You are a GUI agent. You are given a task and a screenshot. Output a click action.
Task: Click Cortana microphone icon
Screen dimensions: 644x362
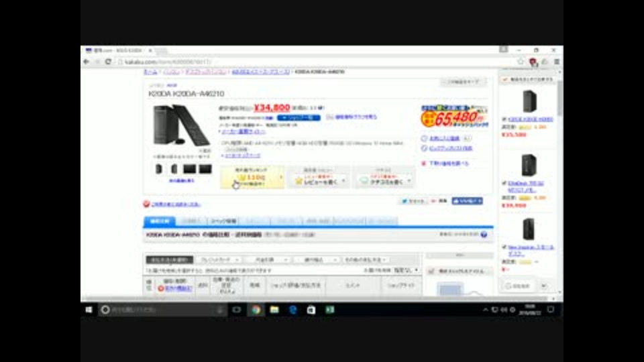click(220, 310)
